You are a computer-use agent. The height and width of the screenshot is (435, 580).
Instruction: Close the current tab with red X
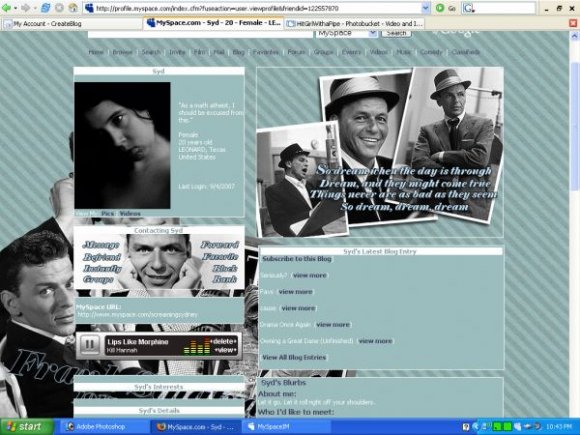(x=573, y=23)
